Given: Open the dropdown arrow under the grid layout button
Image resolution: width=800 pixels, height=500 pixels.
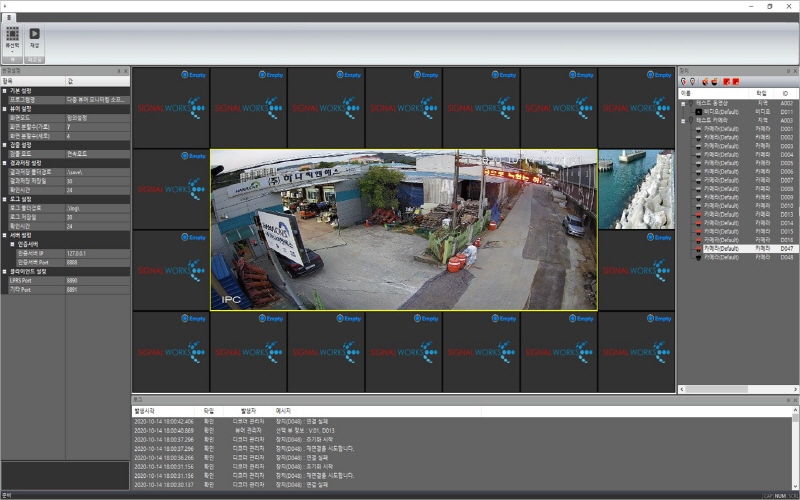Looking at the screenshot, I should click(x=12, y=52).
